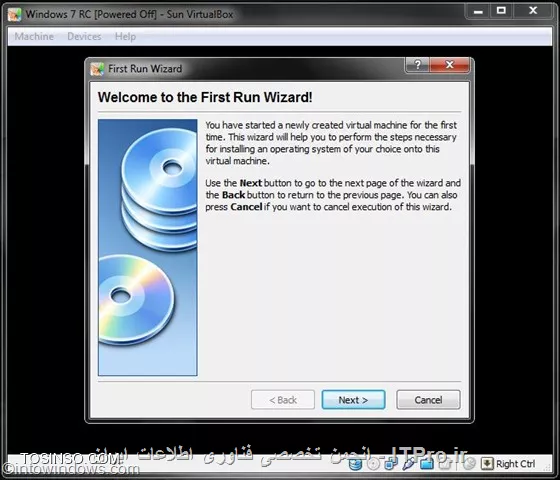Click the network adapters status icon
This screenshot has width=560, height=480.
point(390,463)
